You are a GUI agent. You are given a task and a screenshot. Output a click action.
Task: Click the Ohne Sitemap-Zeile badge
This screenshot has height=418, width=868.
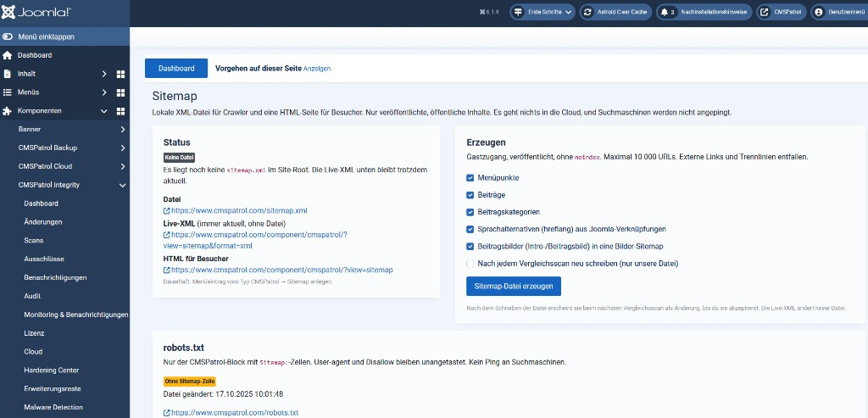tap(189, 382)
